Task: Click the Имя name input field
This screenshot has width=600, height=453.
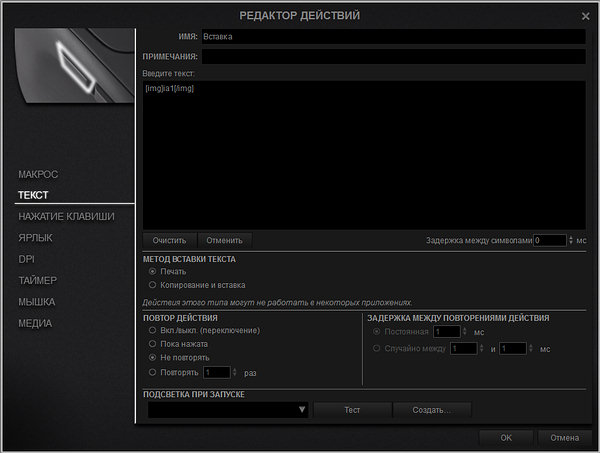Action: click(x=392, y=36)
